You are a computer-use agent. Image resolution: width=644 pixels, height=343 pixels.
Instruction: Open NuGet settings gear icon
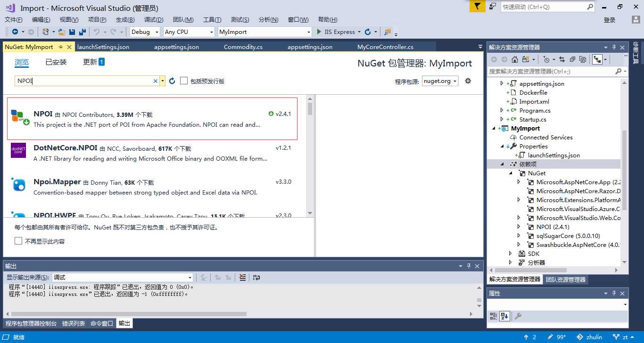coord(468,81)
